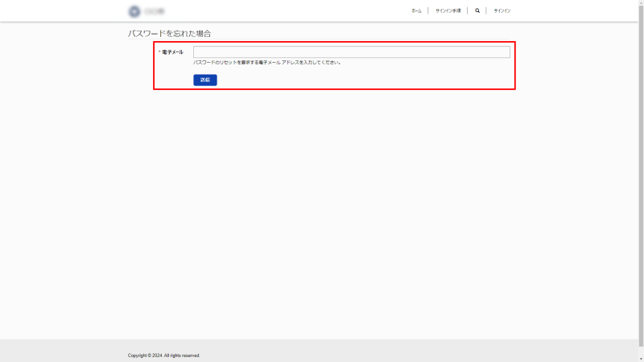
Task: Click the scrollbar down arrow
Action: pyautogui.click(x=641, y=359)
